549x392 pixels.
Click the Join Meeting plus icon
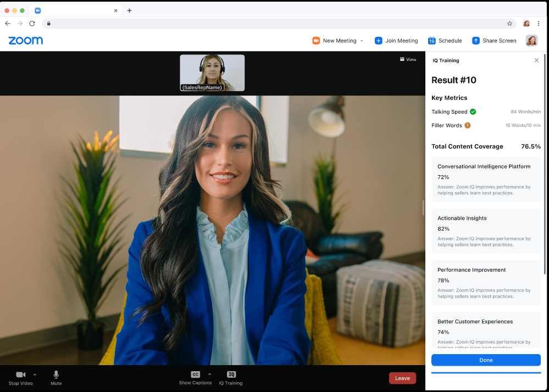pos(378,40)
